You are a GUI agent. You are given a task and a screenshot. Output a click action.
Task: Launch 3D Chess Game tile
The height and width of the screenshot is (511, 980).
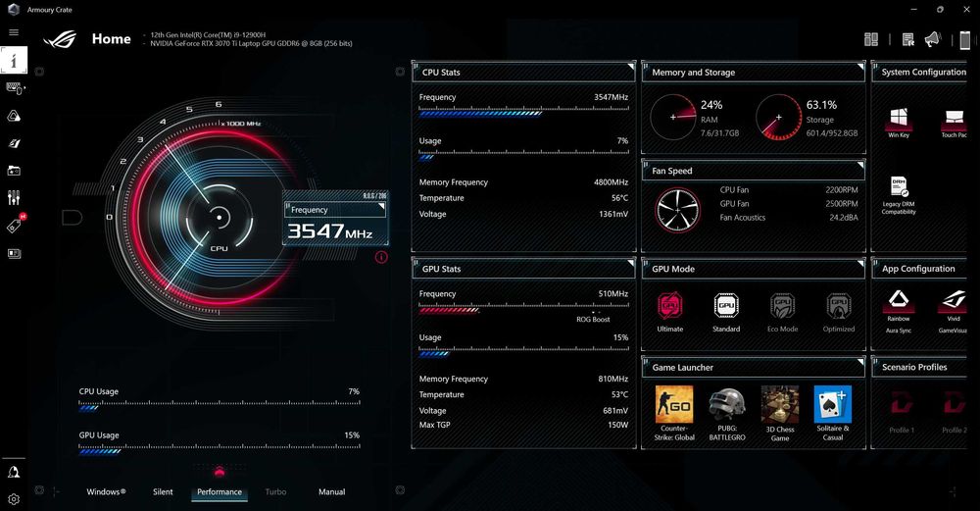coord(780,413)
